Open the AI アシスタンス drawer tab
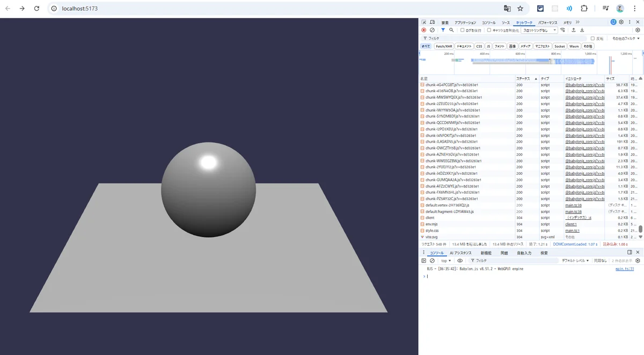 460,253
